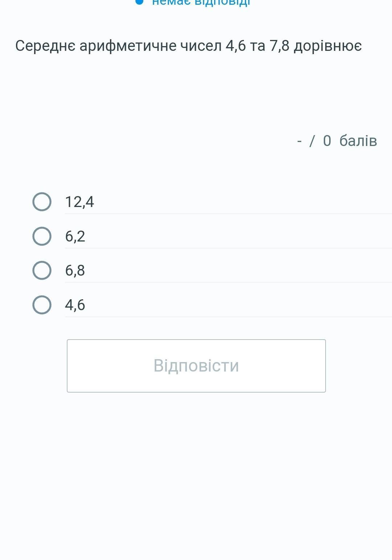The height and width of the screenshot is (560, 392).
Task: Click number 4,6 in the question sentence
Action: click(x=236, y=46)
